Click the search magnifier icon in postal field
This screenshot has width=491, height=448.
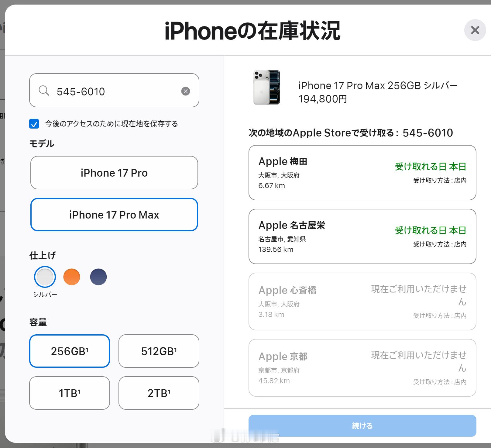point(44,91)
